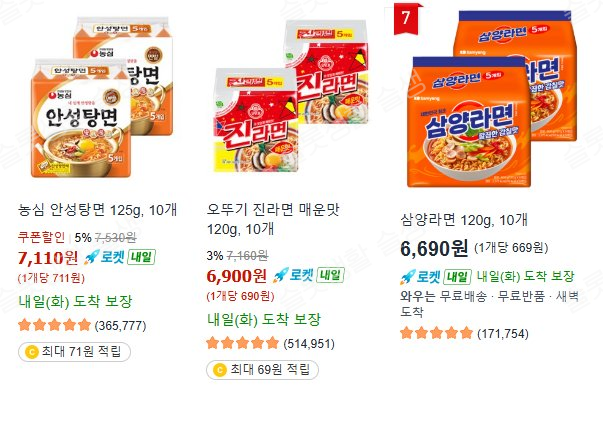Screen dimensions: 603x424
Task: Open the 삼양라면 120g, 10개 title link
Action: tap(464, 220)
